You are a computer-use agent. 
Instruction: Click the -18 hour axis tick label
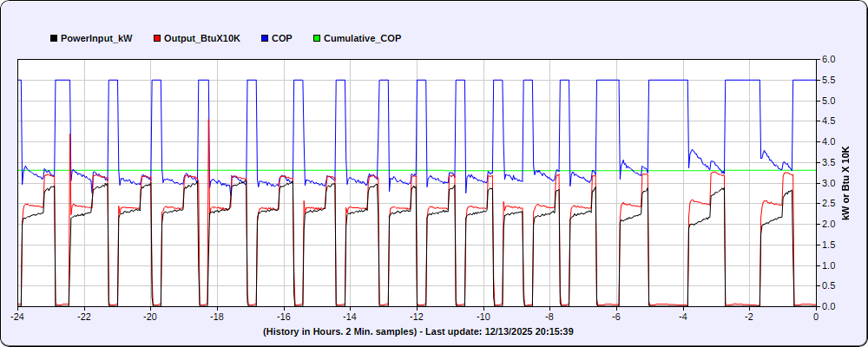pos(217,317)
